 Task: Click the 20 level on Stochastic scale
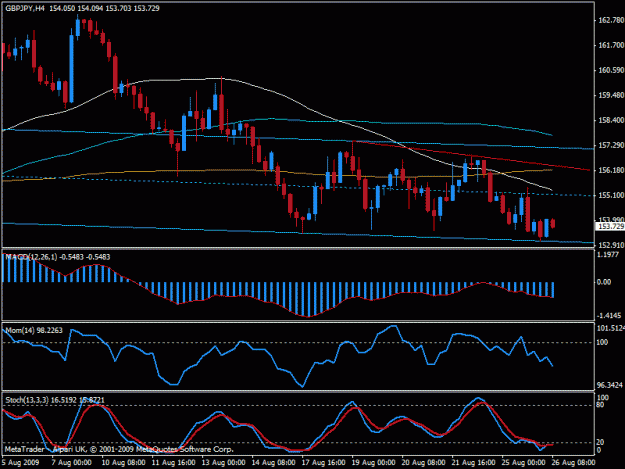point(600,442)
